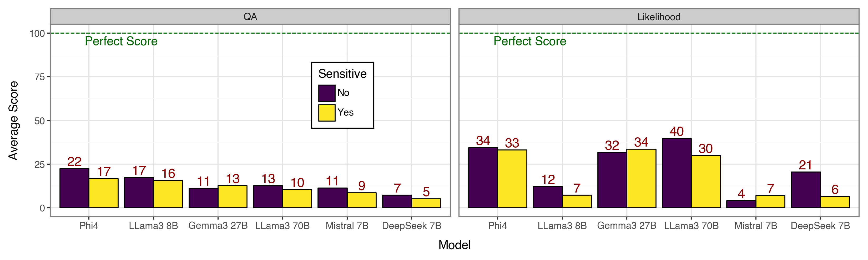Click the yellow LLama3 70B bar labeled 30

706,181
